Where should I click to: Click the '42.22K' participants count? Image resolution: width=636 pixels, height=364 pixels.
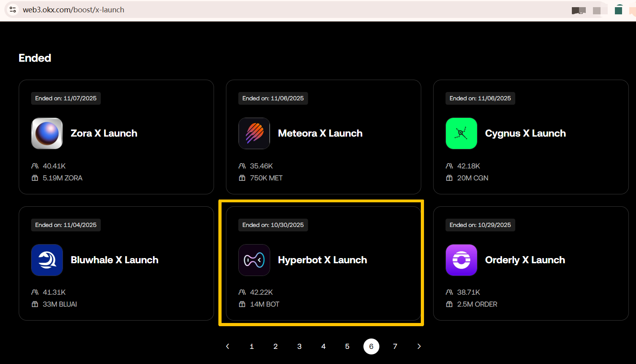[x=261, y=292]
